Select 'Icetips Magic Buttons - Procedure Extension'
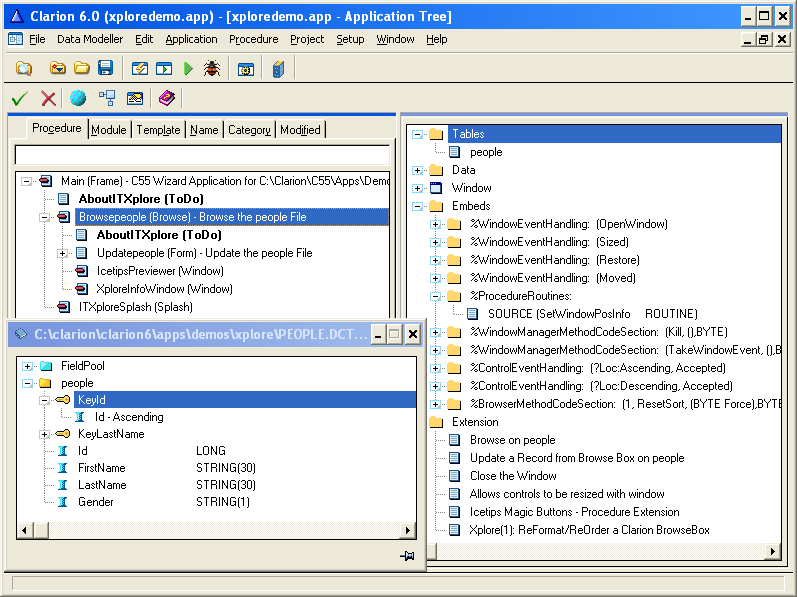797x597 pixels. (574, 512)
